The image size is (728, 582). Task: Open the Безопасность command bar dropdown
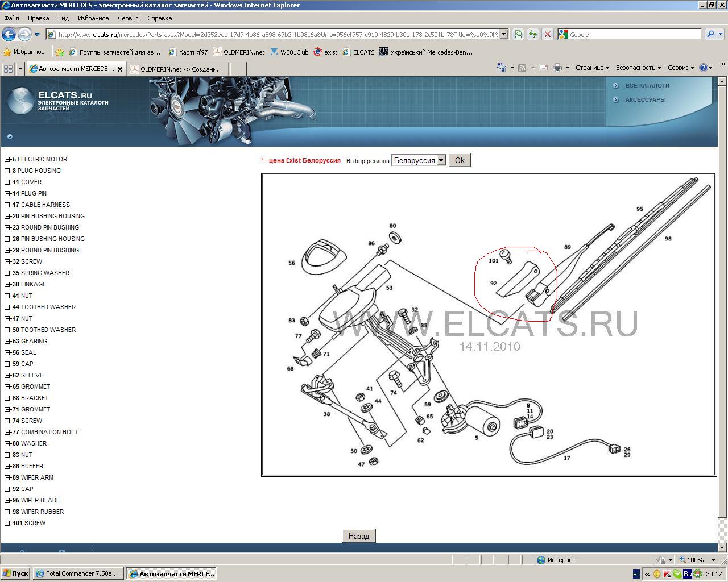pos(638,68)
